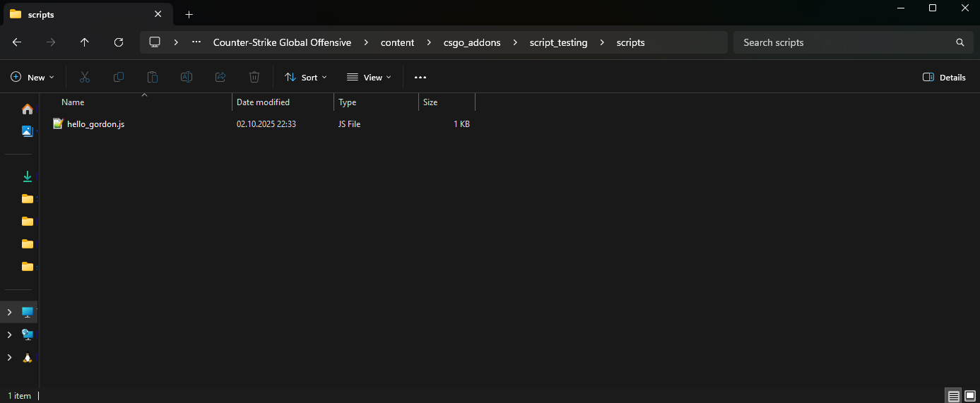
Task: Click the Linux penguin icon in the sidebar
Action: 27,358
